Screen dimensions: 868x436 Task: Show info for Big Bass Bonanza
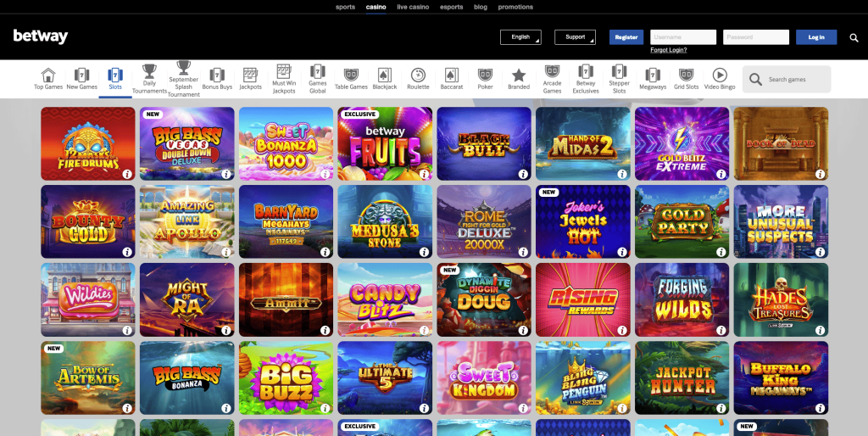[225, 408]
